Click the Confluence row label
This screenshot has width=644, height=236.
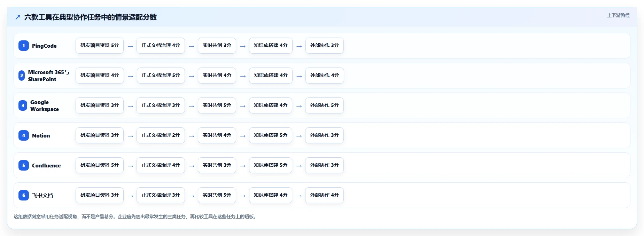46,166
